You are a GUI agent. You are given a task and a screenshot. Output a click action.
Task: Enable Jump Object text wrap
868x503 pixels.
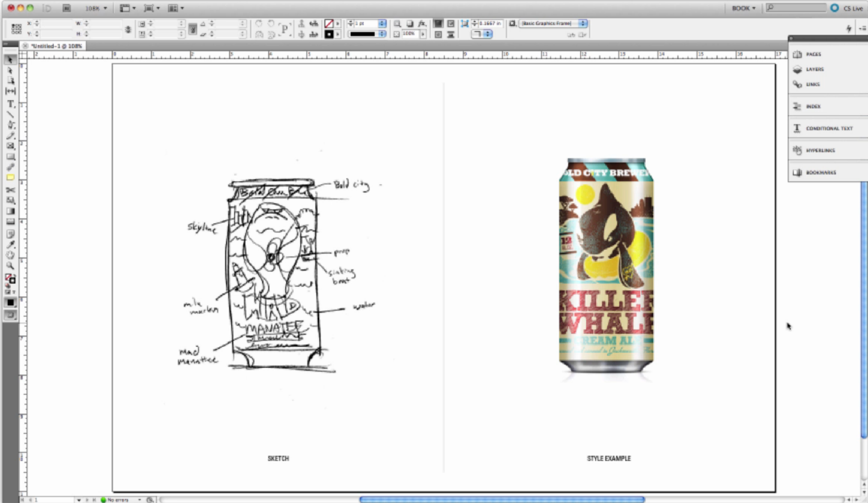[x=450, y=34]
